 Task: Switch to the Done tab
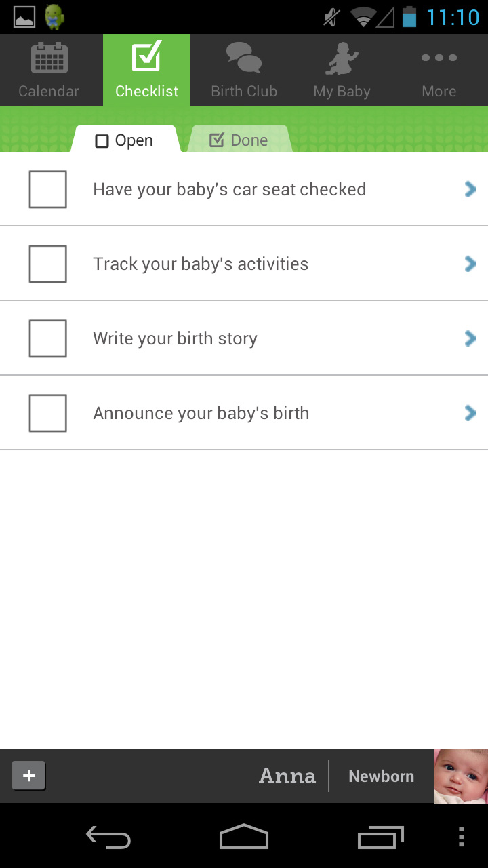pos(239,140)
